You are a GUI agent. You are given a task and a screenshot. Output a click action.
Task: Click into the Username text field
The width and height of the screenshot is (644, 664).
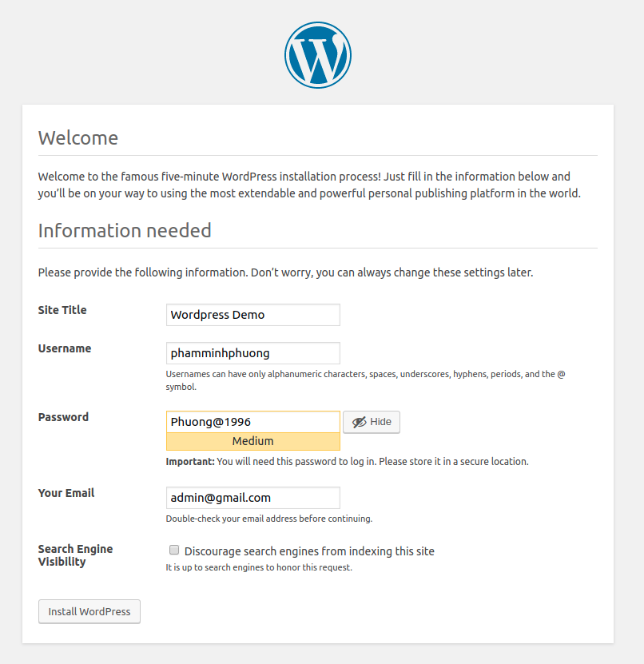click(x=252, y=353)
